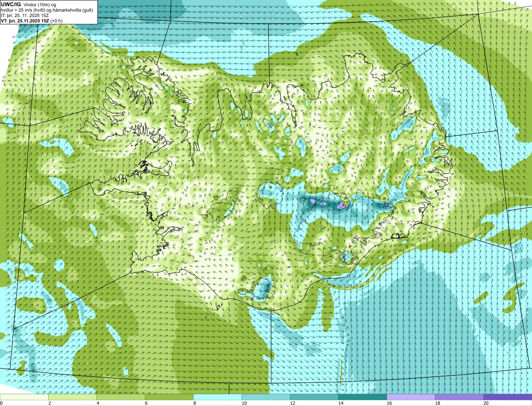Viewport: 532px width, 406px height.
Task: Click the scale label 6
Action: [x=145, y=403]
